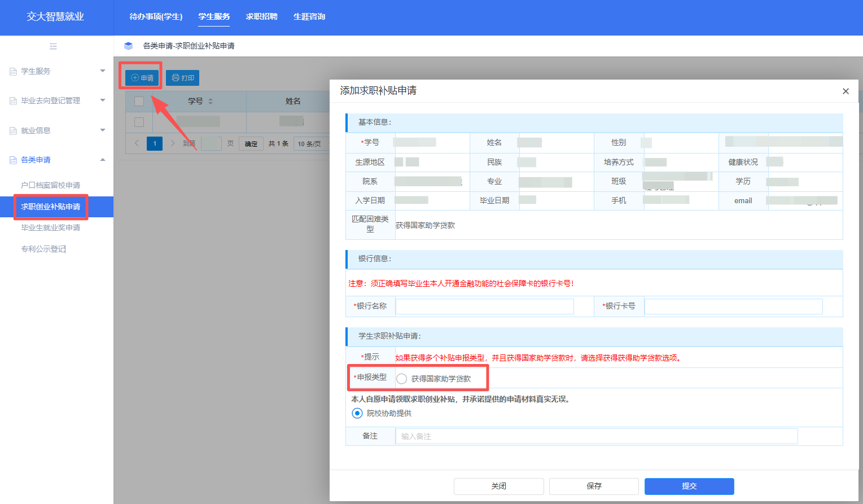Click the 打印 print button
The image size is (863, 504).
pos(182,78)
